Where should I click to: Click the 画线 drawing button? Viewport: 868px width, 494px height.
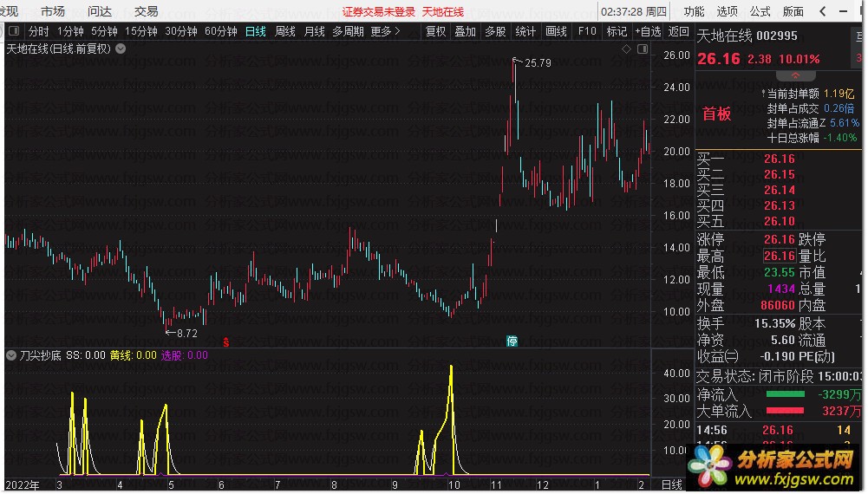[x=556, y=31]
